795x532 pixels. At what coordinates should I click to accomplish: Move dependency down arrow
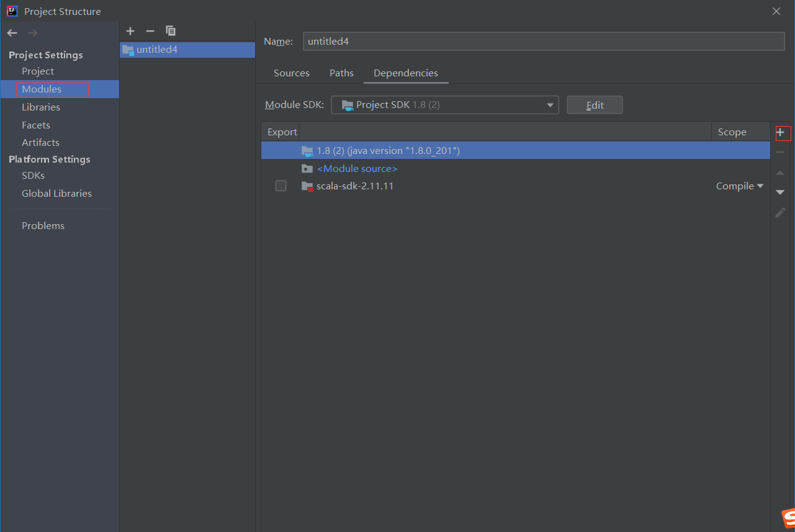[781, 192]
